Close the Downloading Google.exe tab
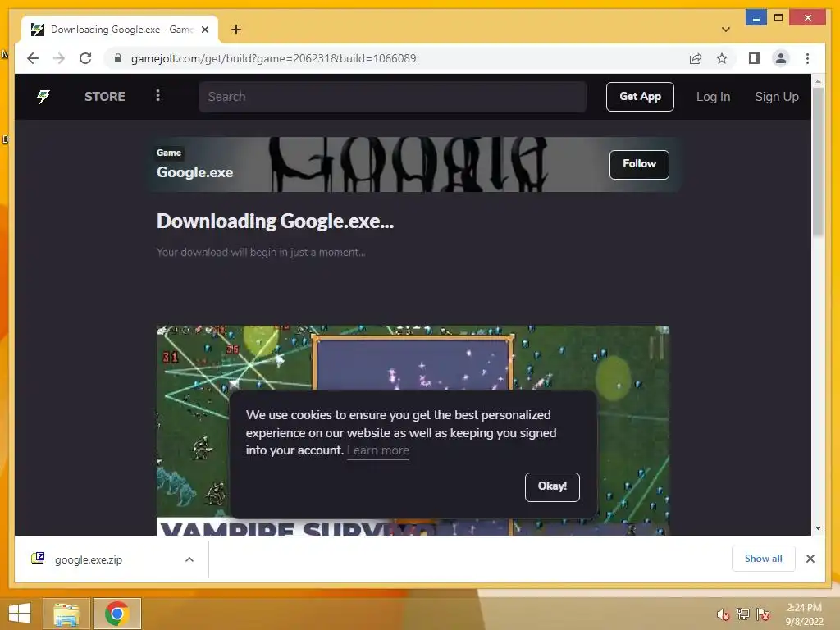Screen dimensions: 840x630 (205, 30)
